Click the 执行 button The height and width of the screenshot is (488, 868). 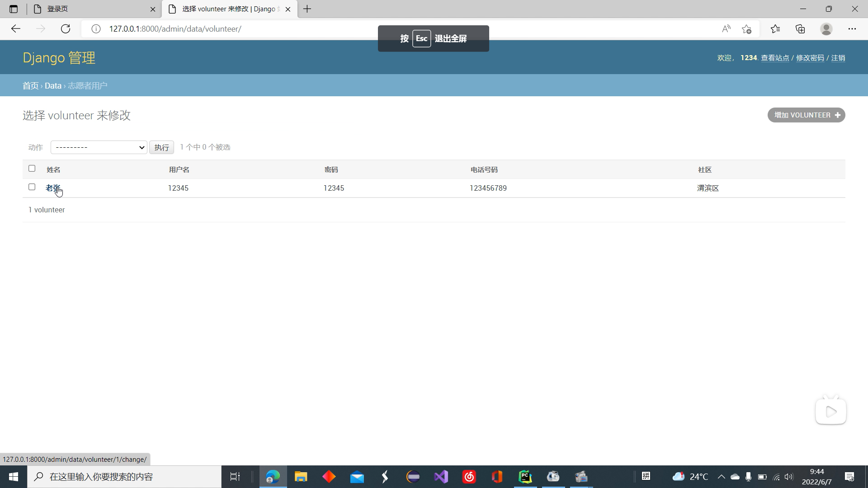click(x=161, y=147)
